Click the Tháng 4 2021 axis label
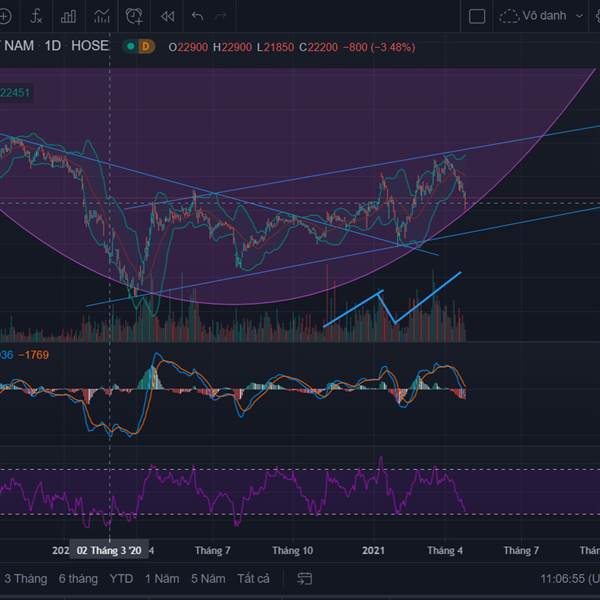Image resolution: width=600 pixels, height=600 pixels. (x=445, y=551)
